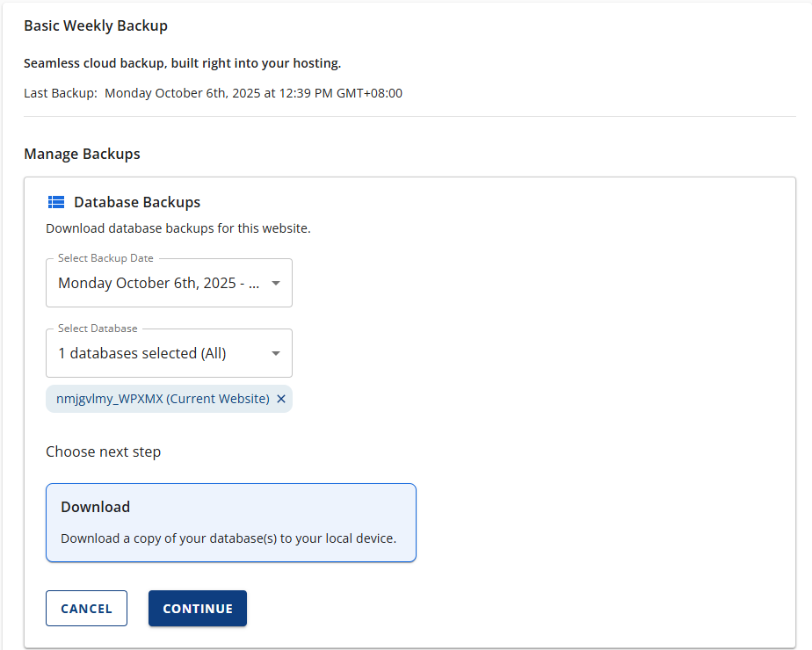Click the 'Select Database' field label
812x650 pixels.
pos(98,329)
